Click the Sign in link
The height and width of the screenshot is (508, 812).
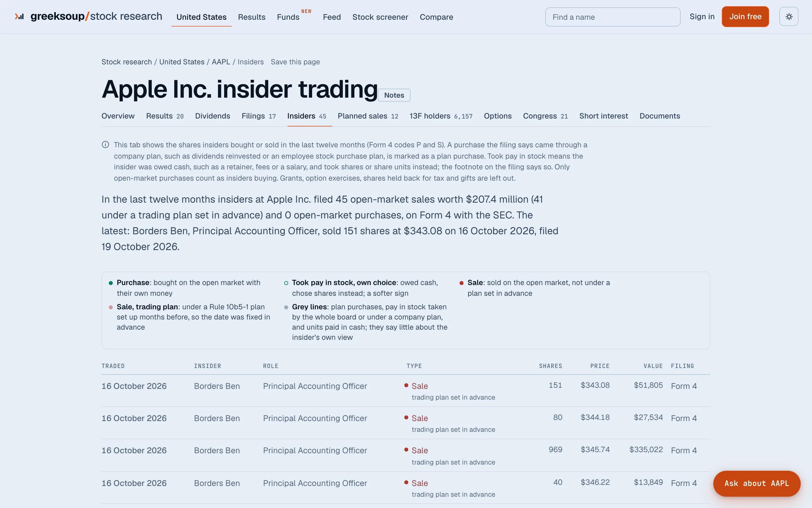coord(702,16)
